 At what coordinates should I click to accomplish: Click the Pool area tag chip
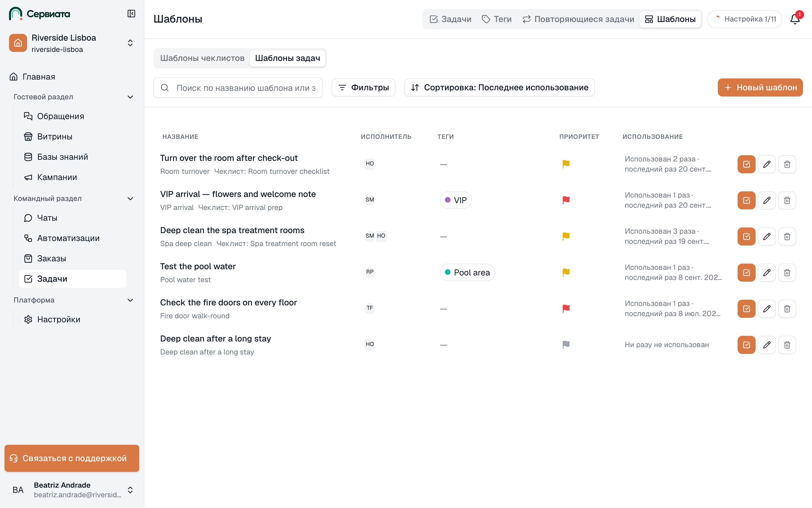point(467,272)
